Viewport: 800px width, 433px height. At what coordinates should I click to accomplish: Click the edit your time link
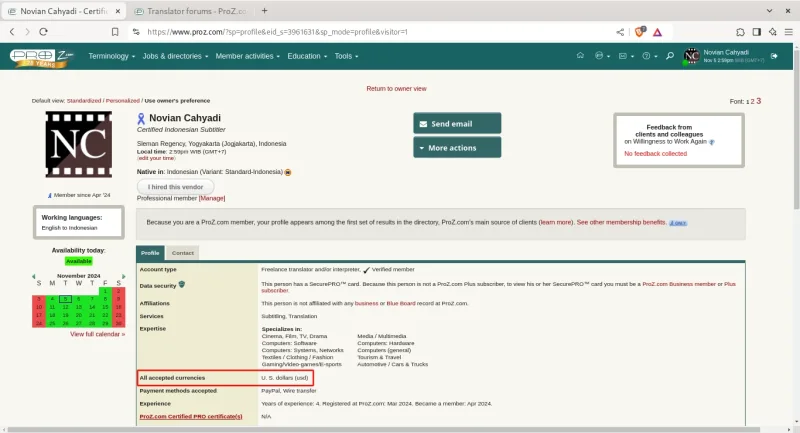coord(156,158)
